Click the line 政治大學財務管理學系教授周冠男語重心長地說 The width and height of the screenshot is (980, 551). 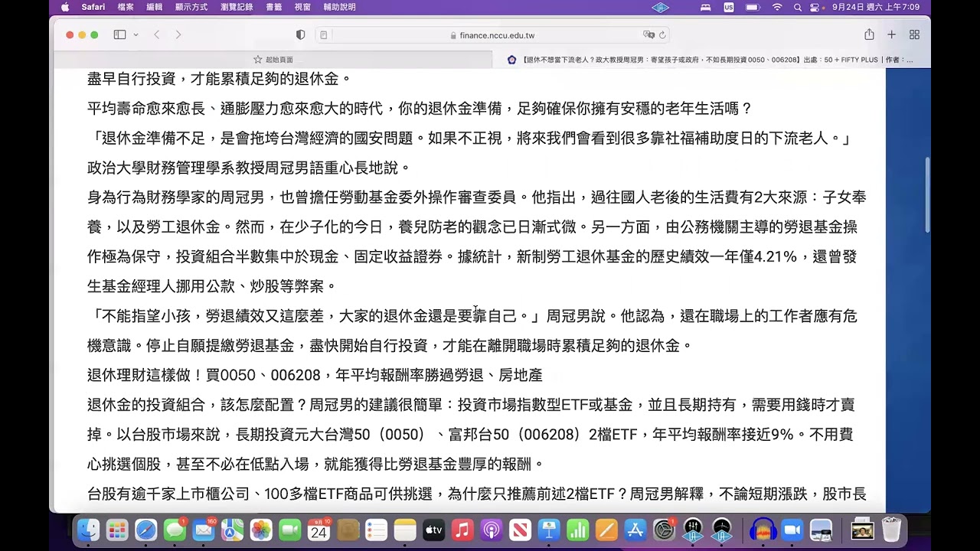tap(250, 168)
